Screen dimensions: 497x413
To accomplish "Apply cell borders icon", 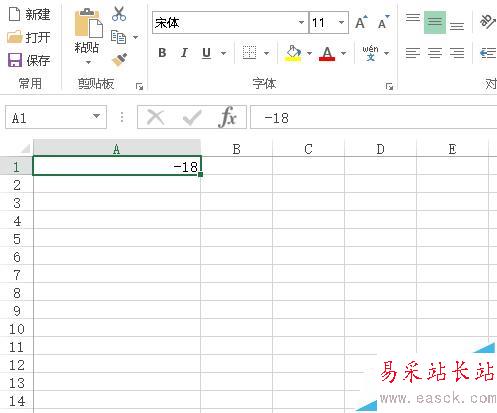I will click(x=249, y=53).
